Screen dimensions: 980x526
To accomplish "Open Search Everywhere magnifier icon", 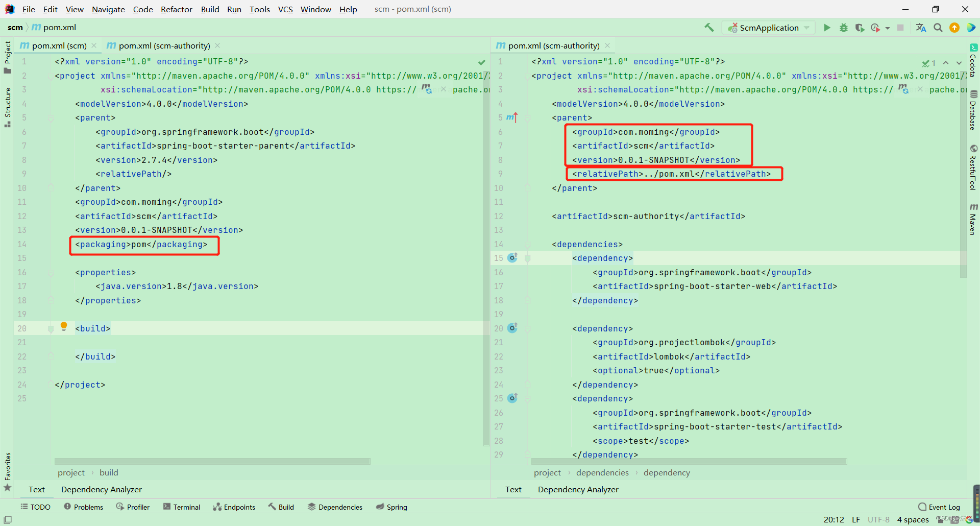I will coord(938,28).
